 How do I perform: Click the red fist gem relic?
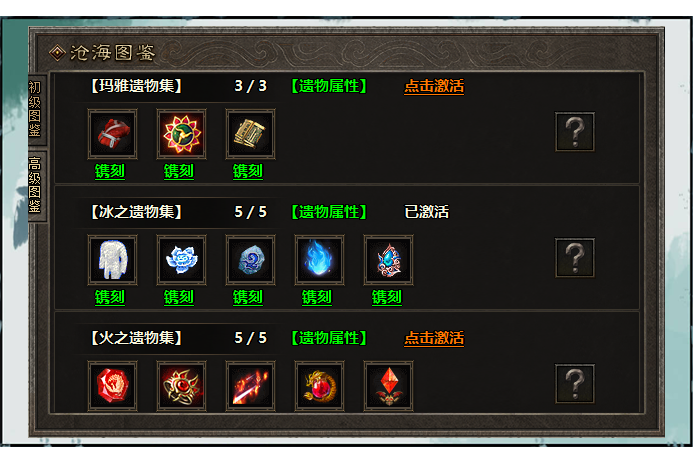tap(112, 386)
